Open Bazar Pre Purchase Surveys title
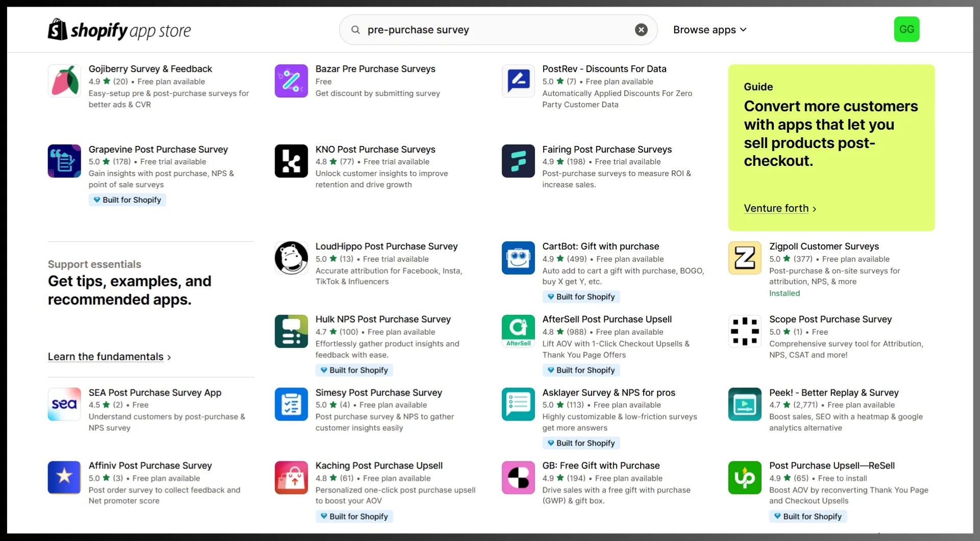This screenshot has height=541, width=980. pos(375,69)
